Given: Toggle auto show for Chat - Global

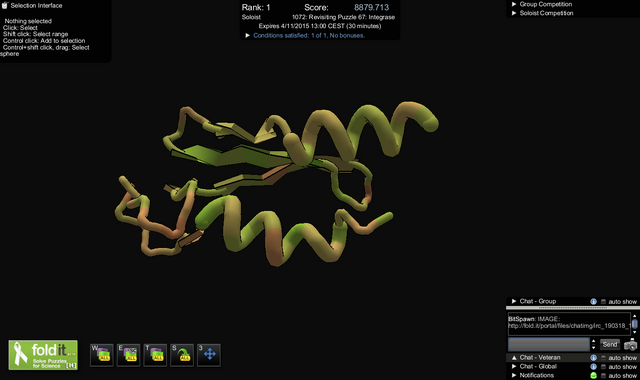Looking at the screenshot, I should 603,367.
